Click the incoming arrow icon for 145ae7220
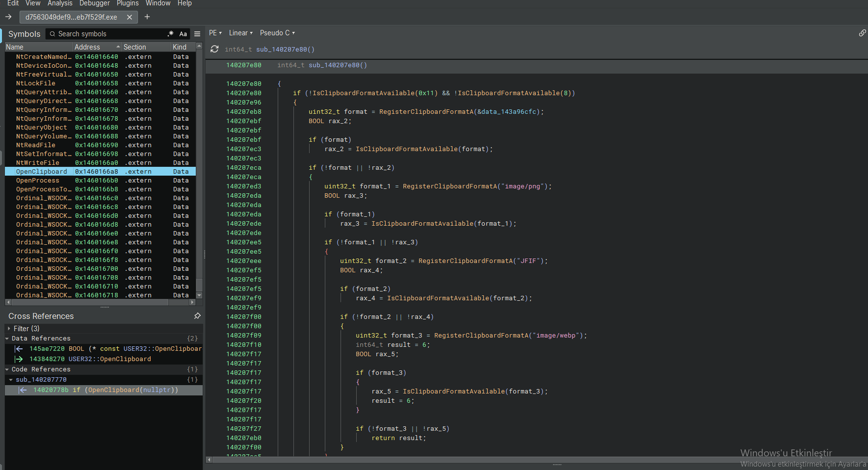 (x=19, y=349)
